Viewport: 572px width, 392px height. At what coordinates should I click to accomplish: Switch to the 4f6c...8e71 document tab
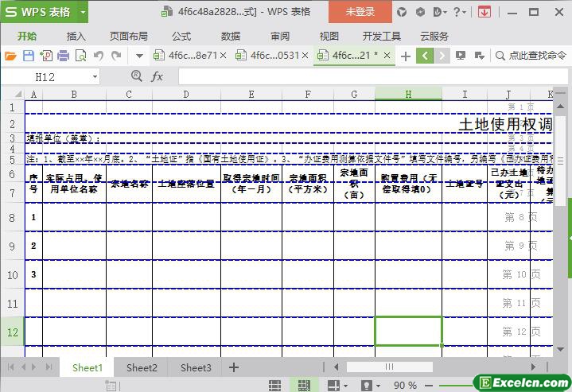193,56
